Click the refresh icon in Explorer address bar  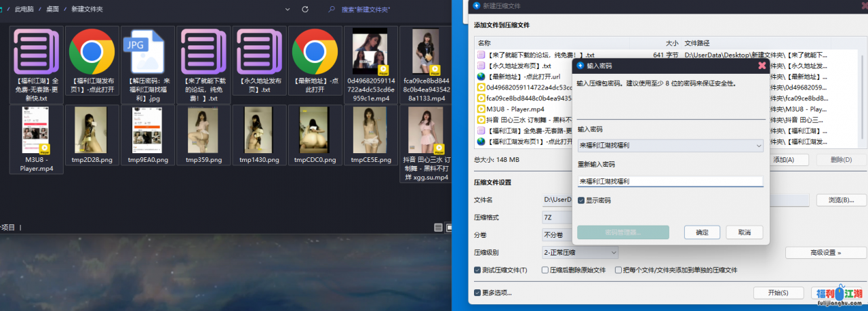tap(305, 9)
